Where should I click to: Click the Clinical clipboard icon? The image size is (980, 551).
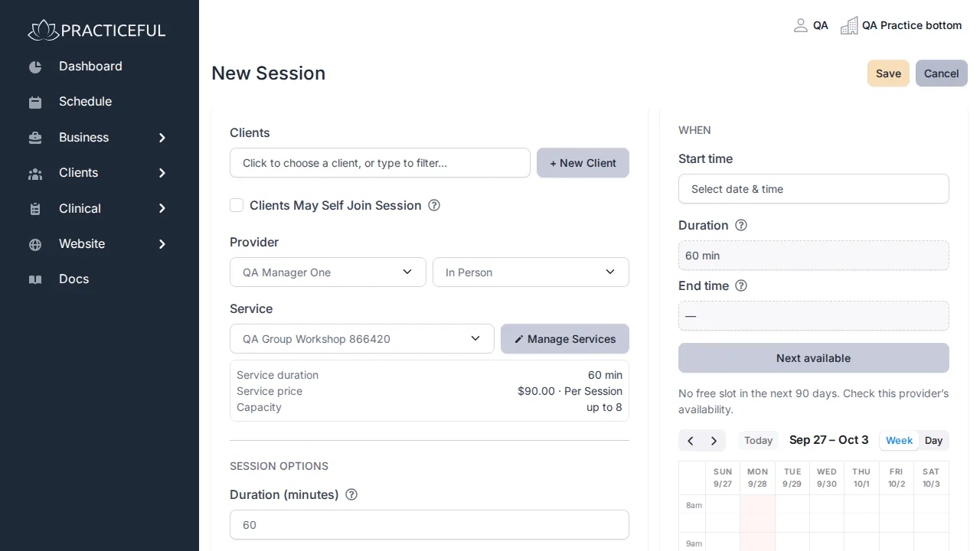pos(35,209)
